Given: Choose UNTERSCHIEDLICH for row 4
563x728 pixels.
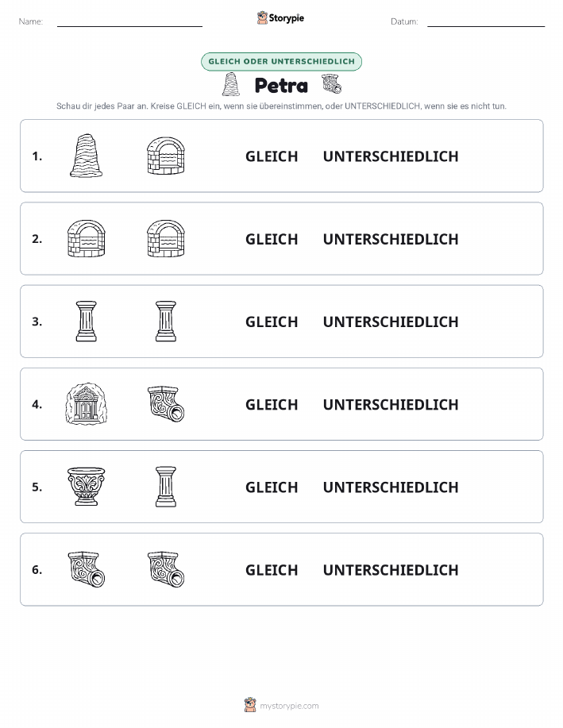Looking at the screenshot, I should [391, 404].
